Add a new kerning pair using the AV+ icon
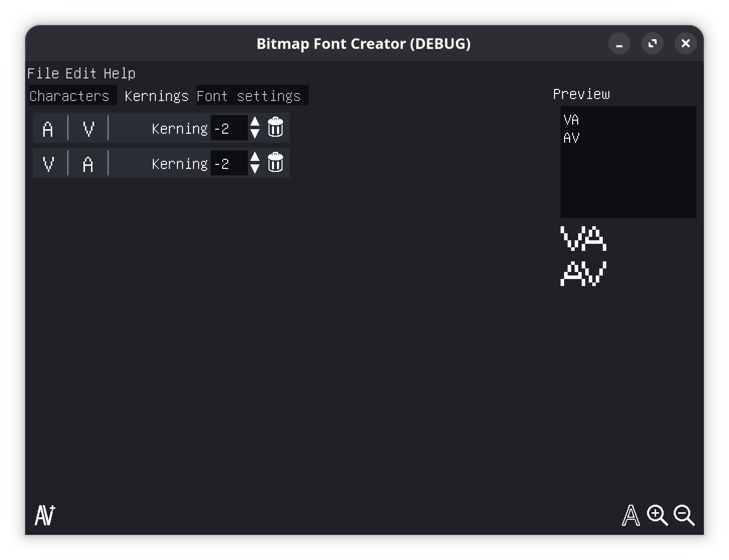Screen dimensions: 729x560 click(45, 515)
